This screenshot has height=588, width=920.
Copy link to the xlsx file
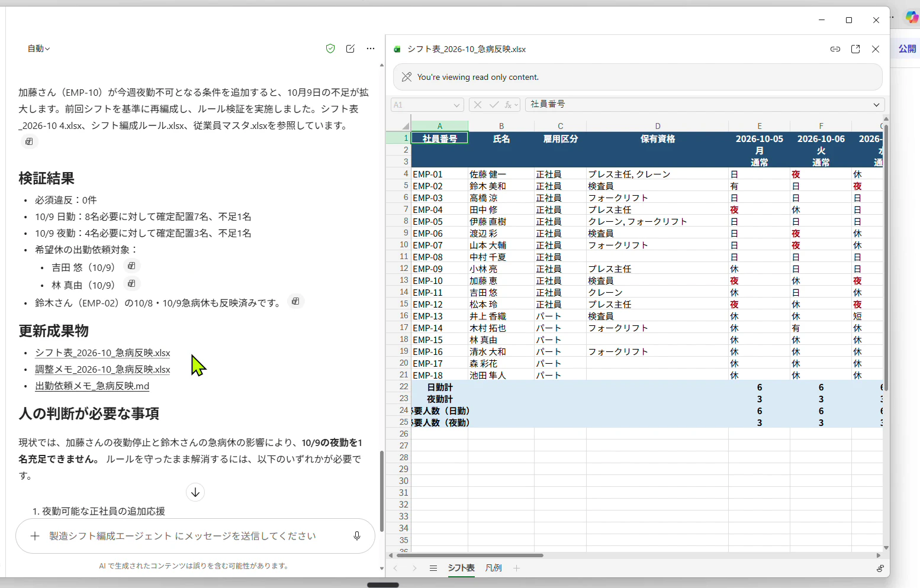click(835, 49)
